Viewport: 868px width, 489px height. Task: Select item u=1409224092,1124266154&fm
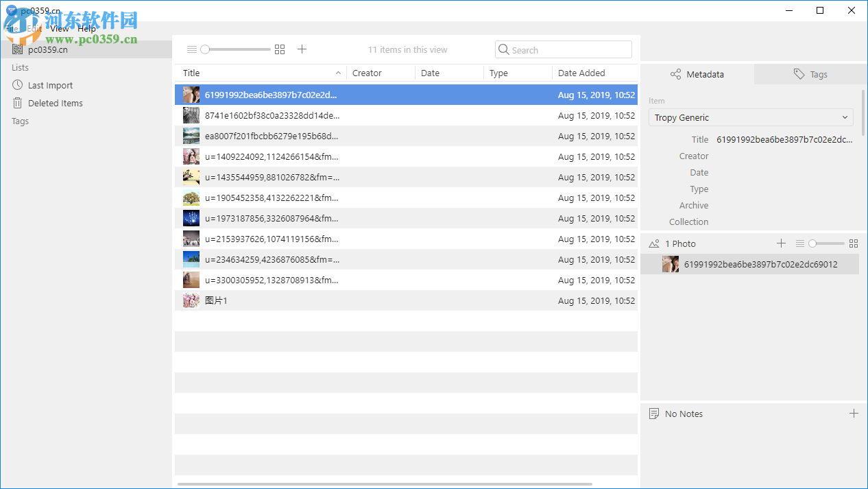point(406,156)
